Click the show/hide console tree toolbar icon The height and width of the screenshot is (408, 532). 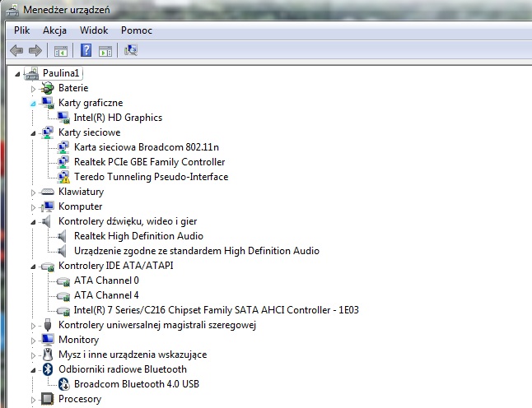[61, 51]
